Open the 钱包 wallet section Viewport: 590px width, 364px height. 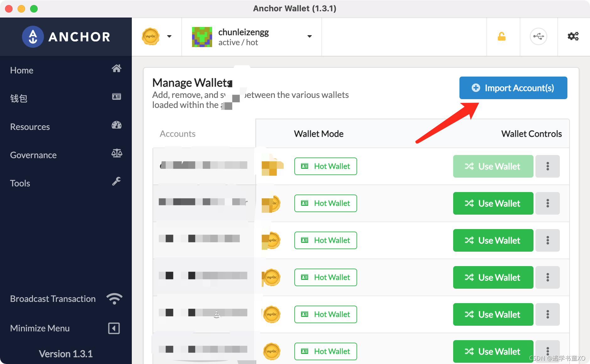pos(66,98)
